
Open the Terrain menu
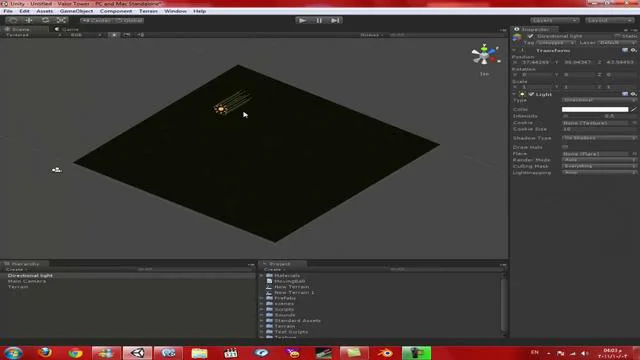148,11
